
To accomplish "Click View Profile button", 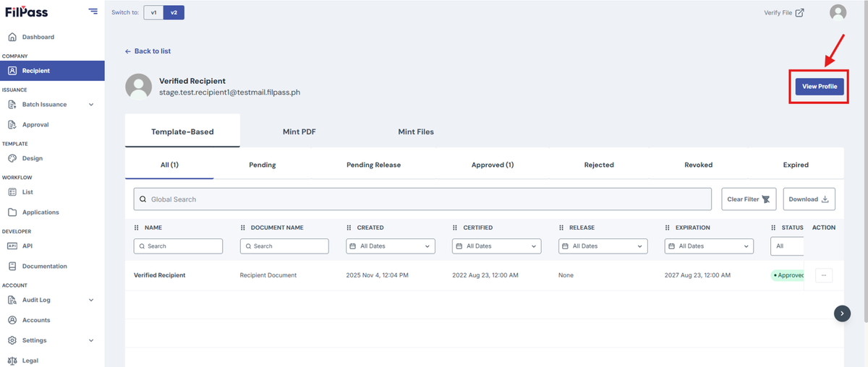I will click(x=820, y=87).
